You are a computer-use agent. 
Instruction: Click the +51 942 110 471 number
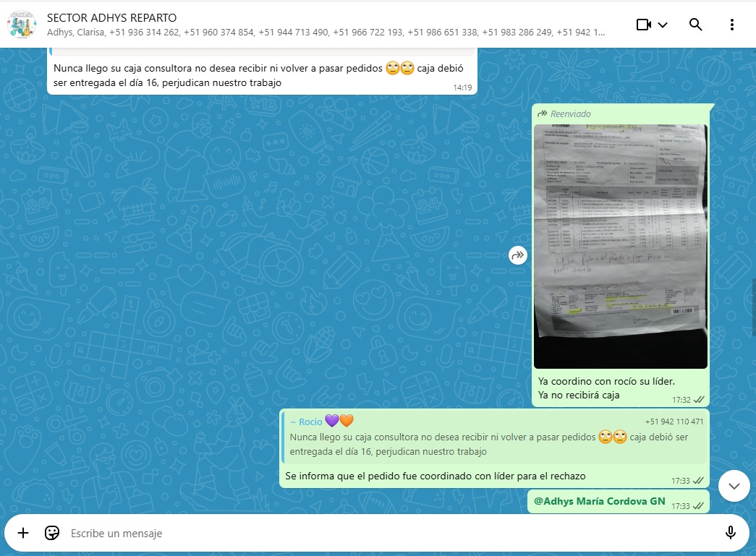pyautogui.click(x=674, y=422)
